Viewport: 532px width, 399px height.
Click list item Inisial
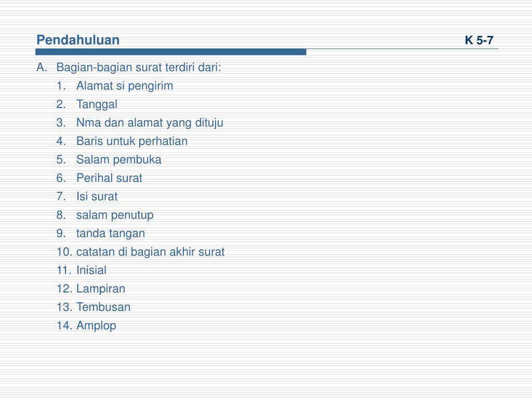[x=91, y=270]
